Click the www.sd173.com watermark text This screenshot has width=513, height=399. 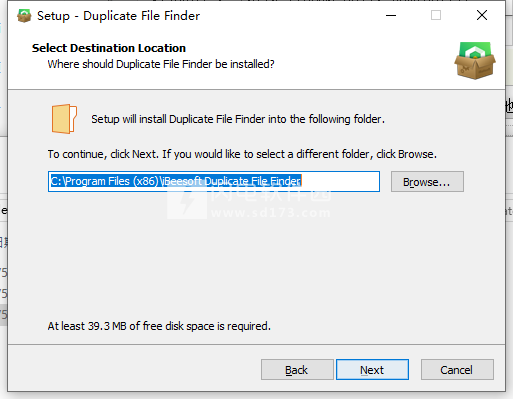(x=271, y=213)
